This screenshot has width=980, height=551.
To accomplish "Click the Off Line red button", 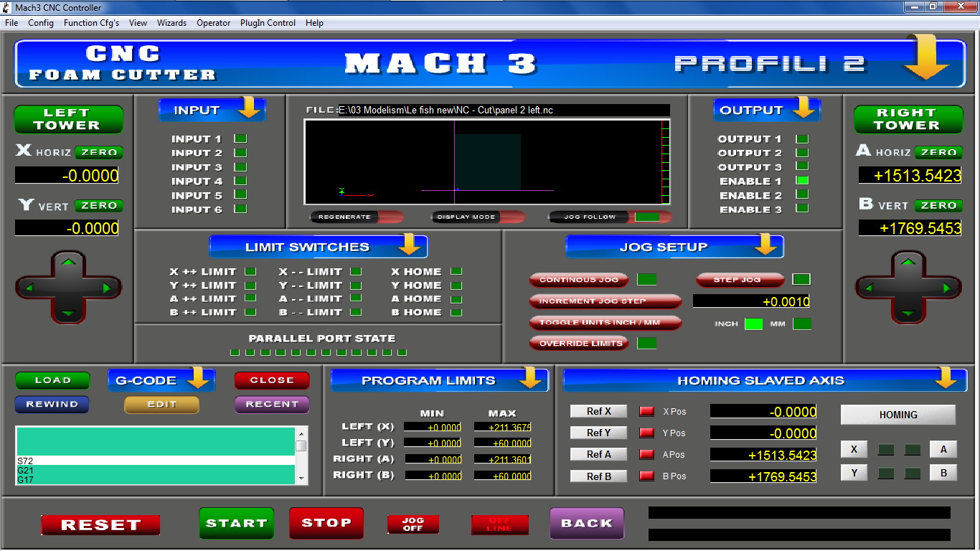I will coord(499,524).
